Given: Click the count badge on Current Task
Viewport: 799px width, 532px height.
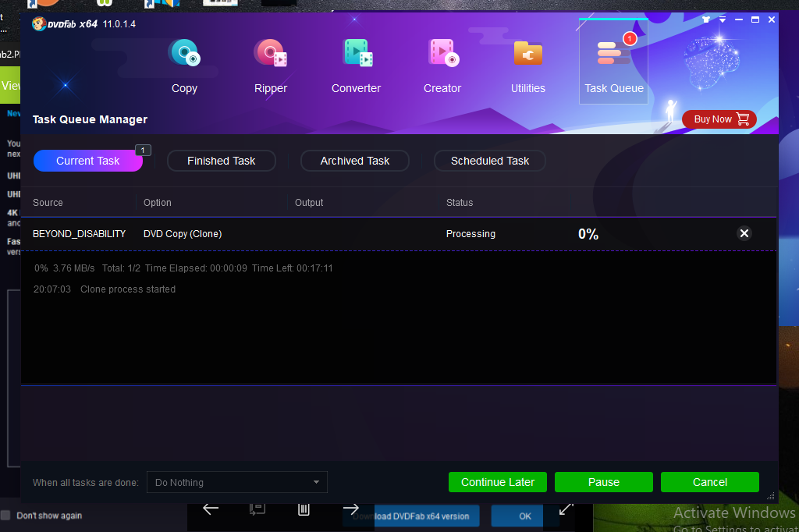Looking at the screenshot, I should tap(143, 151).
